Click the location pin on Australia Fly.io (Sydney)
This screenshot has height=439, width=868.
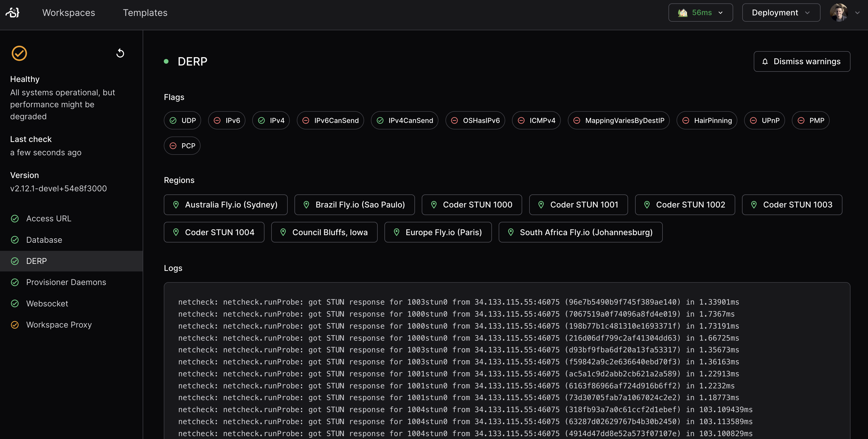tap(176, 204)
